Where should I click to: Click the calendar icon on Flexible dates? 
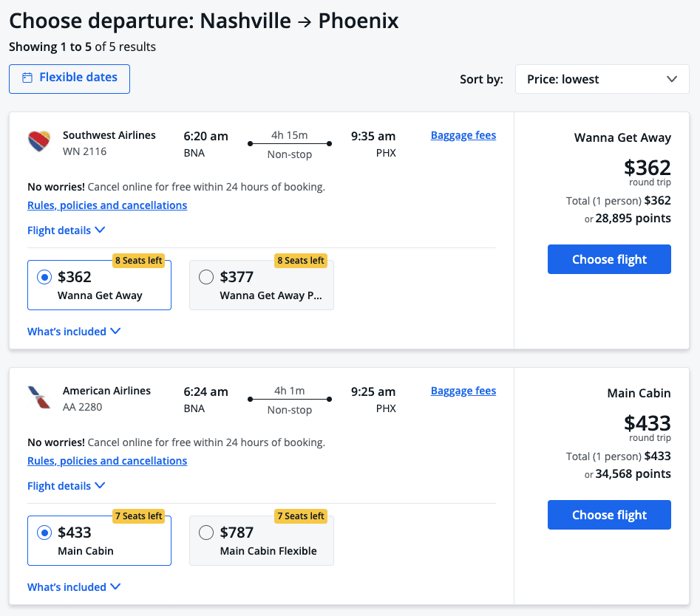pyautogui.click(x=27, y=77)
